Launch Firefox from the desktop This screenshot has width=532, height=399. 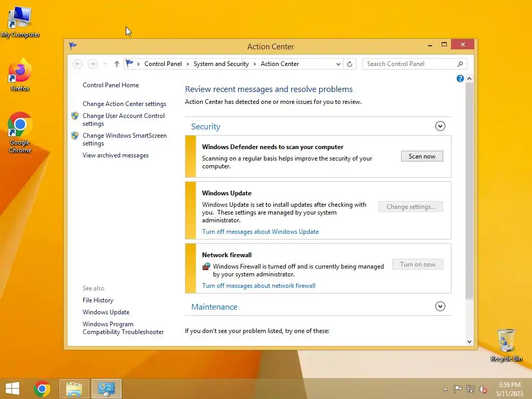20,75
